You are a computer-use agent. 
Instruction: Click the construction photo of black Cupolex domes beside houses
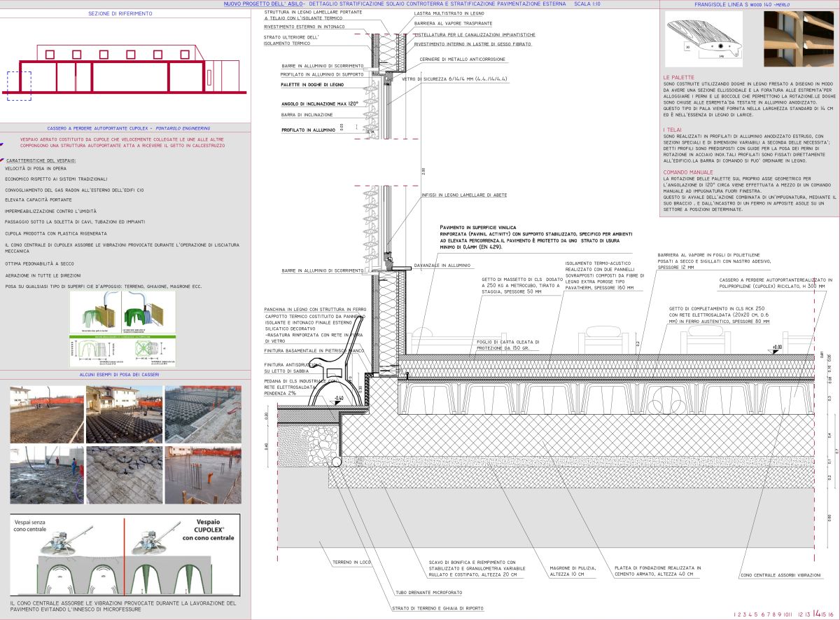click(x=124, y=414)
